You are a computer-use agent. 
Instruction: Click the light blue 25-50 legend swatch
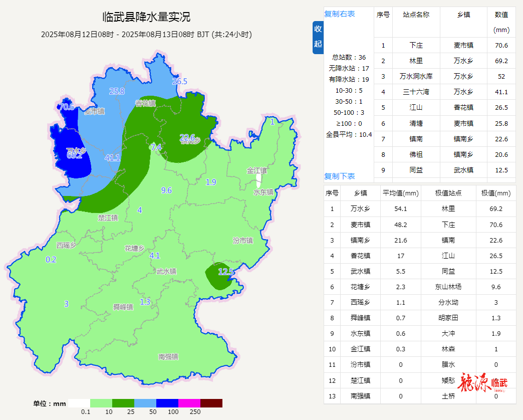coord(145,403)
